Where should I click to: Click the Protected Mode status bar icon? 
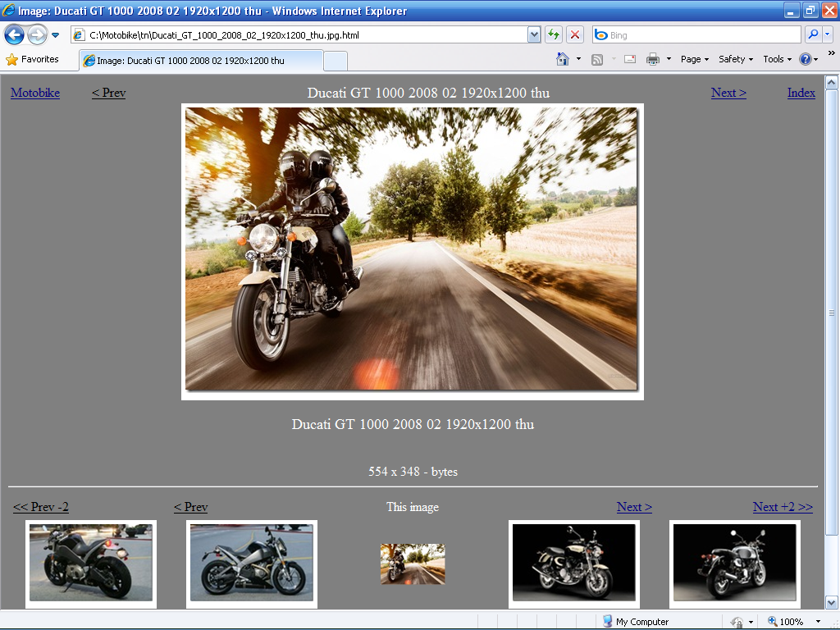pos(737,622)
